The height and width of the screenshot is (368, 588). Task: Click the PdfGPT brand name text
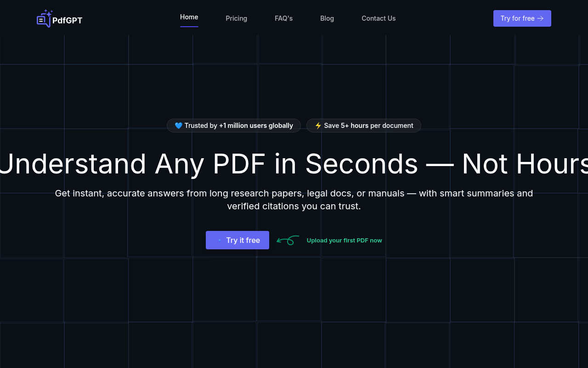click(x=68, y=20)
